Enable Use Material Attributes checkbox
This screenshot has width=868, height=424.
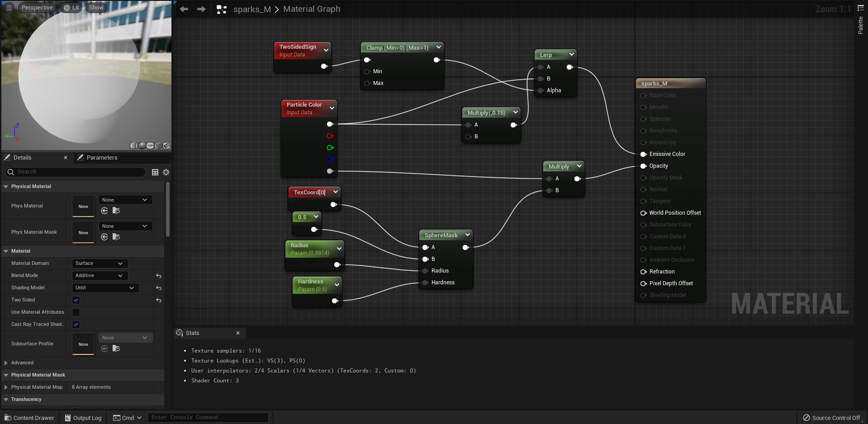76,312
